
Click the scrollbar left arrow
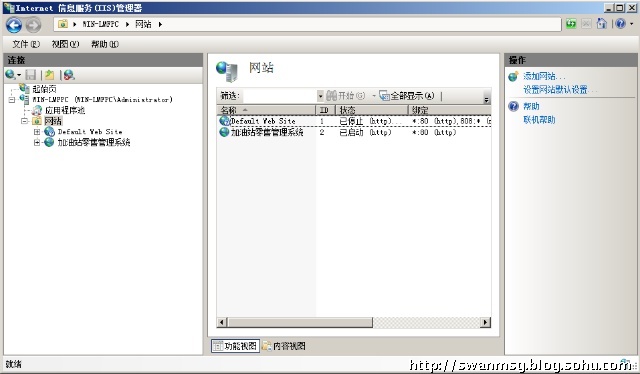click(222, 322)
